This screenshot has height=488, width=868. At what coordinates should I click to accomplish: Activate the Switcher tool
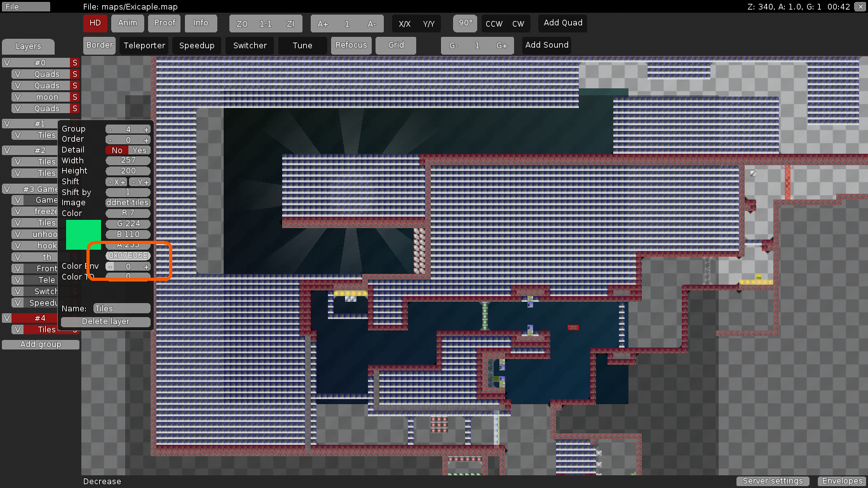(x=249, y=45)
